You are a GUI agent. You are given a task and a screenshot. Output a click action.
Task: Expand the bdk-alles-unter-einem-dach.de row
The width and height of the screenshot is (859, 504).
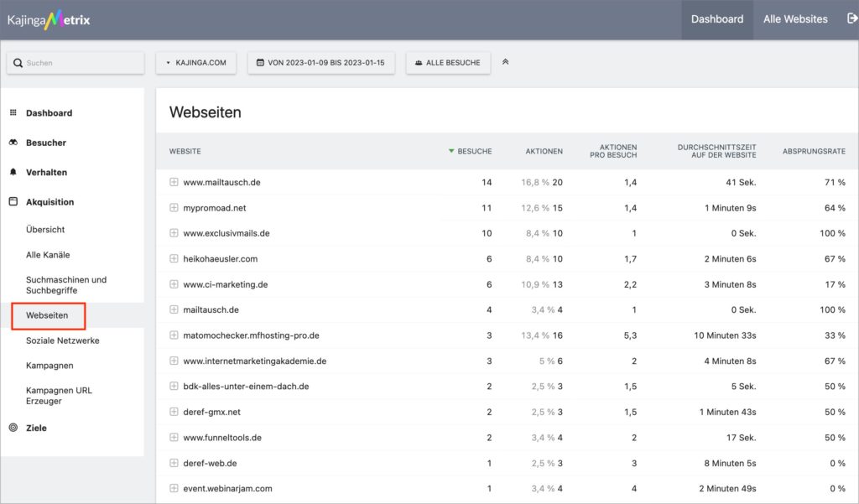coord(174,387)
